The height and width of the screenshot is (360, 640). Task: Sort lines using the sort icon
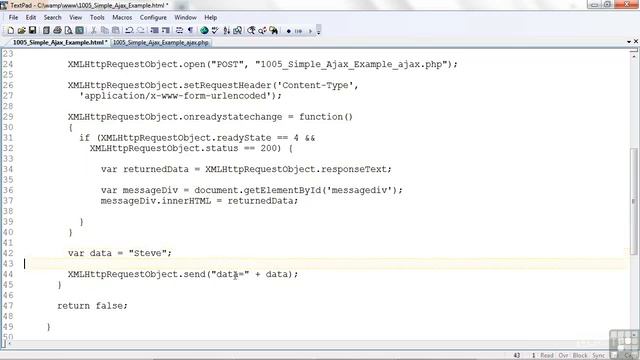(x=227, y=31)
